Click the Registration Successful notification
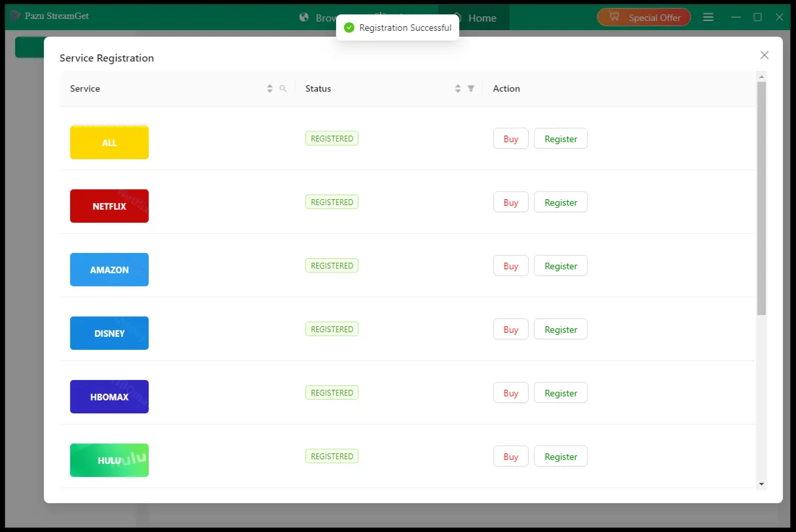The width and height of the screenshot is (796, 532). click(x=398, y=28)
